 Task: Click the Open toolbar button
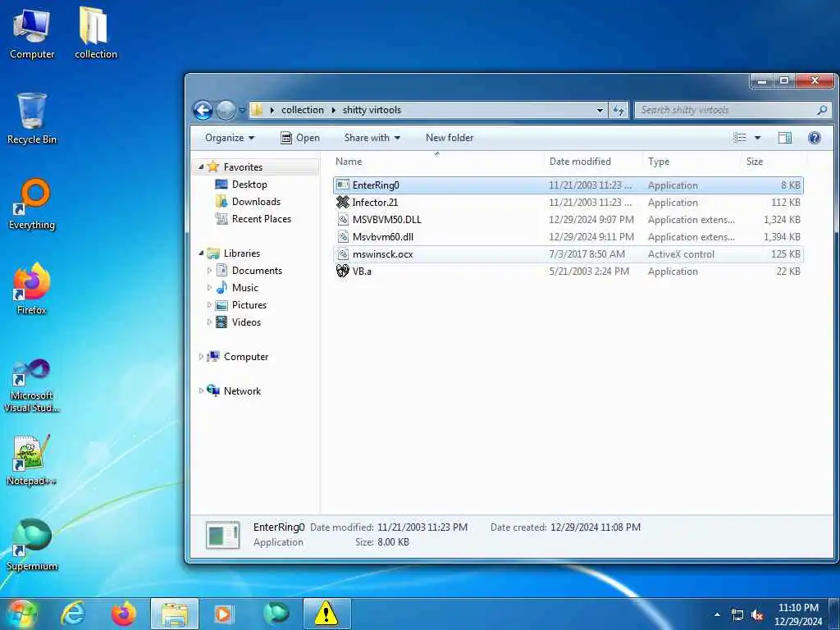pyautogui.click(x=300, y=138)
